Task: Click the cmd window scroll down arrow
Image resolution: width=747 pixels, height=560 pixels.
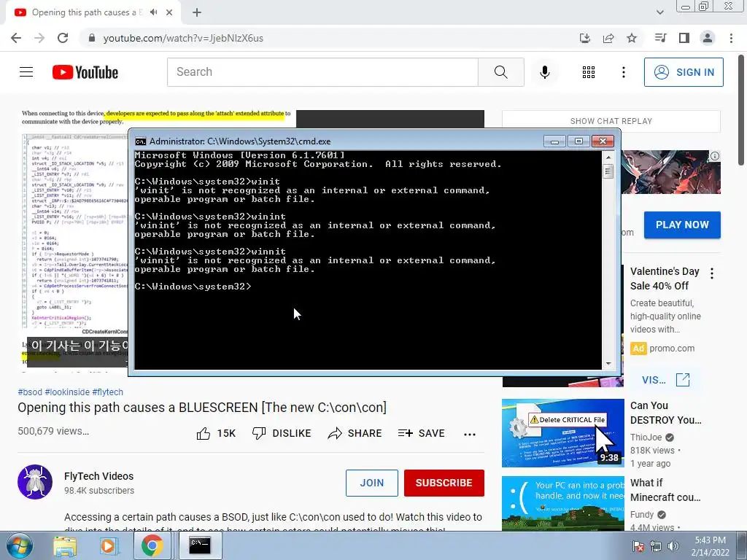Action: coord(608,364)
